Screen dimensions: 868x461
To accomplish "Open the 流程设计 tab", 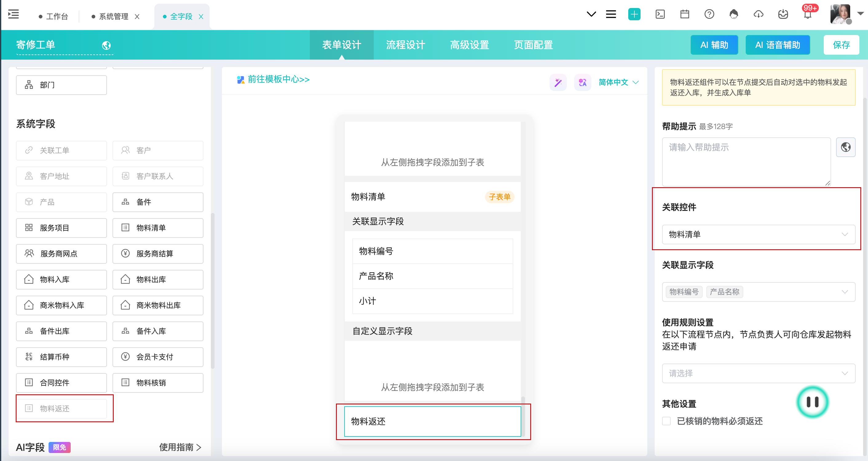I will click(405, 45).
